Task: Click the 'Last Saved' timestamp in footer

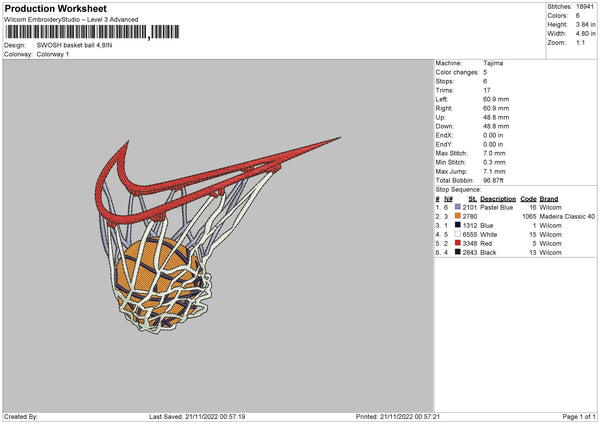Action: pyautogui.click(x=197, y=416)
